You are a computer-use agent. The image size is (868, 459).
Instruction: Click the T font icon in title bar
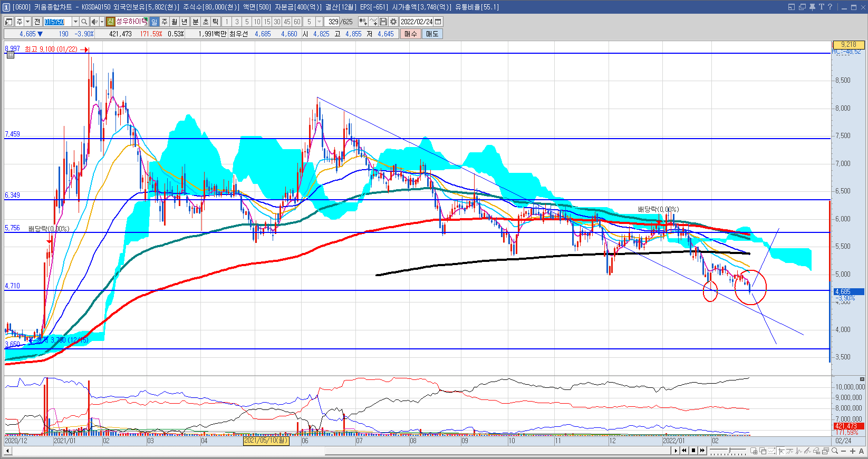(821, 7)
